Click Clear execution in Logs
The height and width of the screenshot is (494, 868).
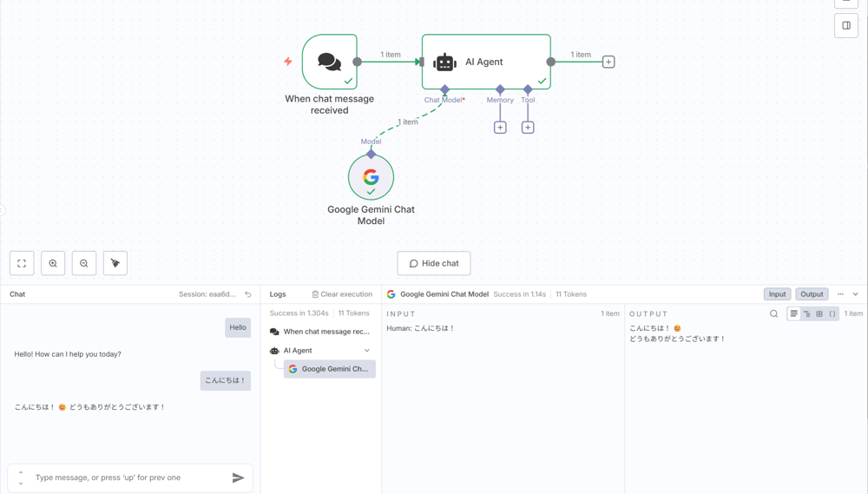click(x=342, y=294)
